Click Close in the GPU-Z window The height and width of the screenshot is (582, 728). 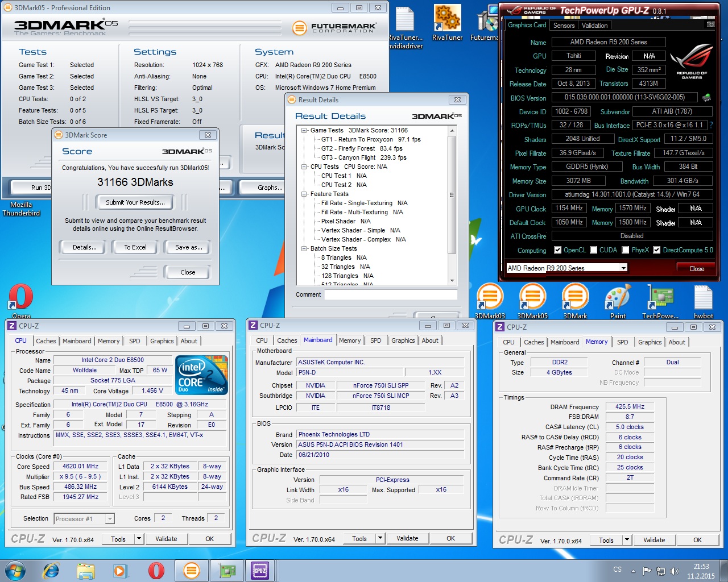coord(697,269)
